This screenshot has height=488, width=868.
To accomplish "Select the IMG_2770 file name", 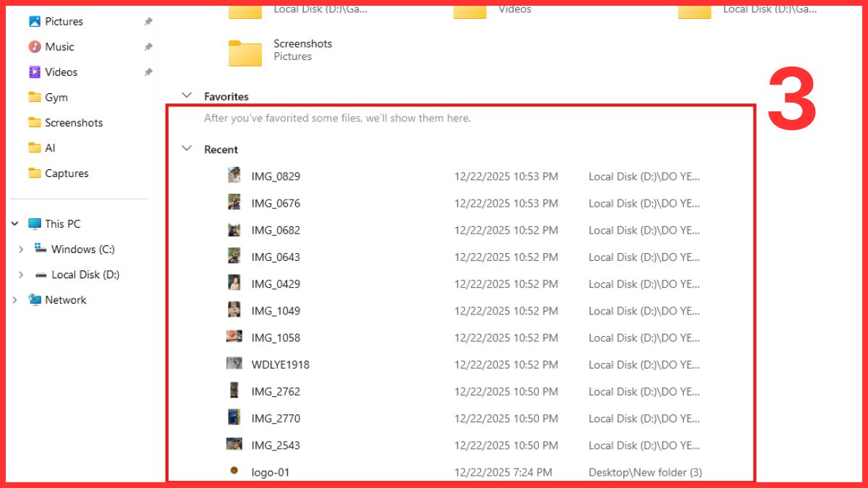I will coord(276,419).
